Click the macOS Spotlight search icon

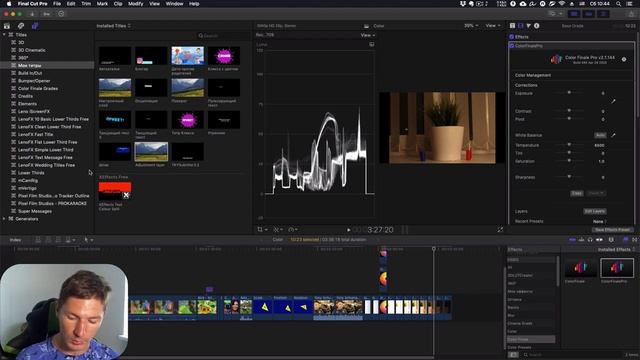tap(618, 4)
